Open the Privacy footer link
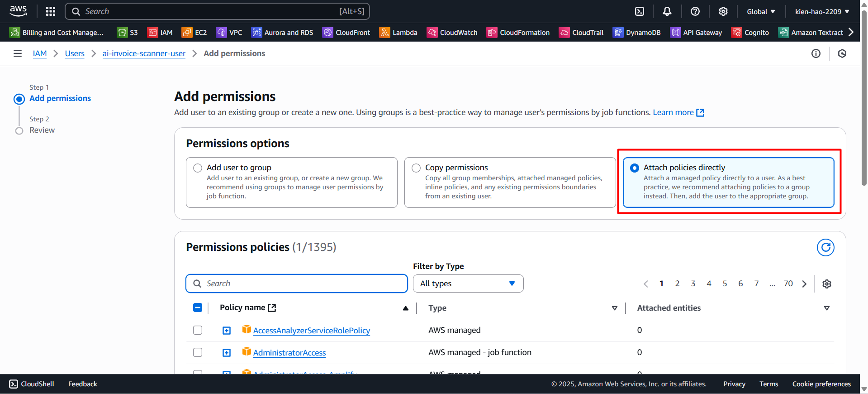Viewport: 868px width, 394px height. [734, 384]
